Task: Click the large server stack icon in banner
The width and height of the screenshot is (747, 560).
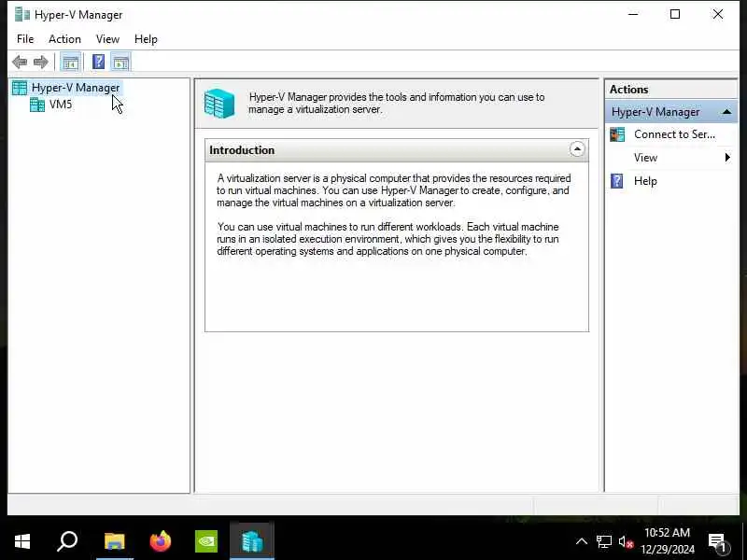Action: coord(219,104)
